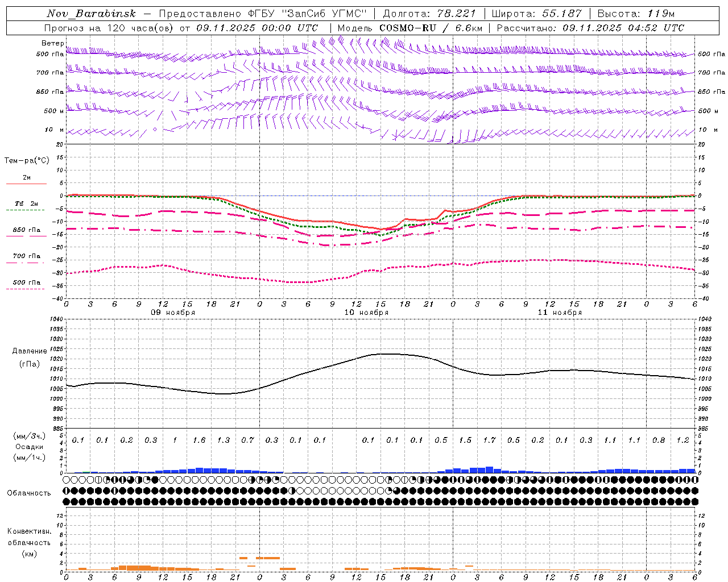Click the forecast header Прогноз на 120 часа(ов)
The image size is (728, 582).
point(110,28)
